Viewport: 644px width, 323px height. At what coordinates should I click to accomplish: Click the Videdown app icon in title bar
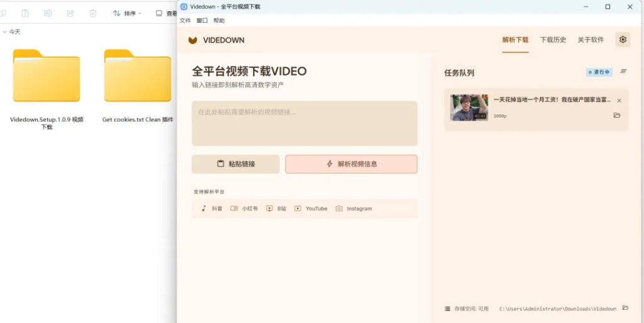click(x=184, y=6)
